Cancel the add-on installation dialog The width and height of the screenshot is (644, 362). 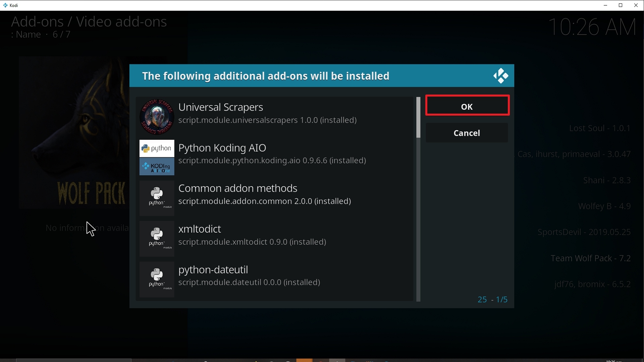click(x=467, y=133)
